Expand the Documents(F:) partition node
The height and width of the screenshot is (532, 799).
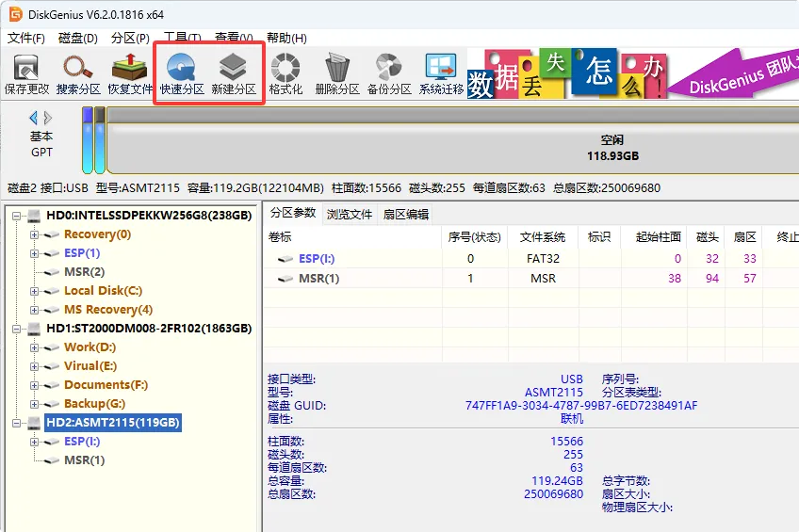click(34, 385)
